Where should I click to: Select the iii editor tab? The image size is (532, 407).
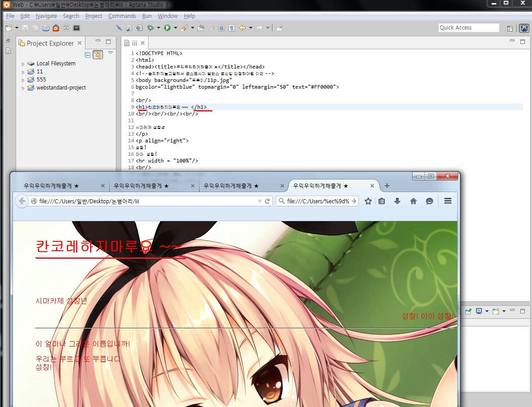click(x=134, y=43)
